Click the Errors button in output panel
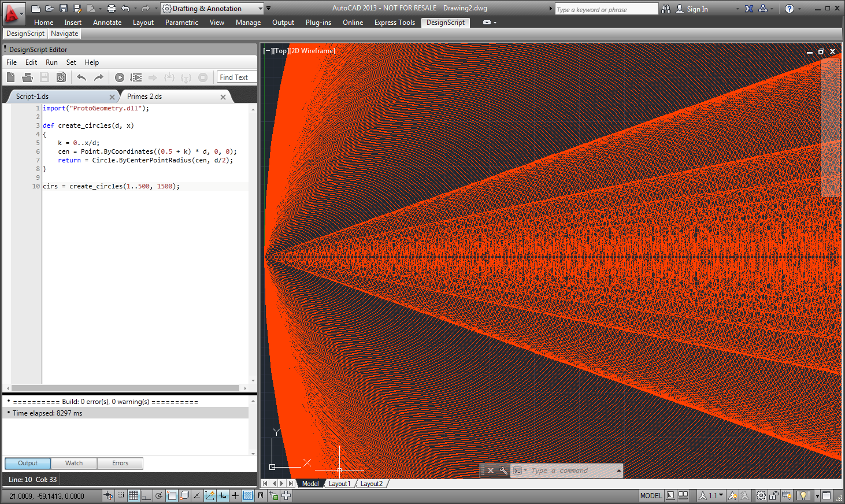Image resolution: width=845 pixels, height=504 pixels. coord(120,463)
